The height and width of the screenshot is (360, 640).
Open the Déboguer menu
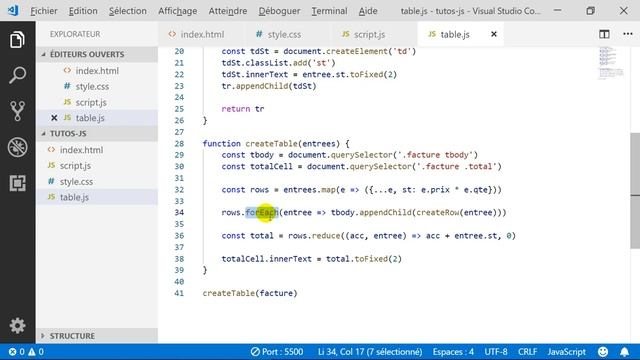279,11
